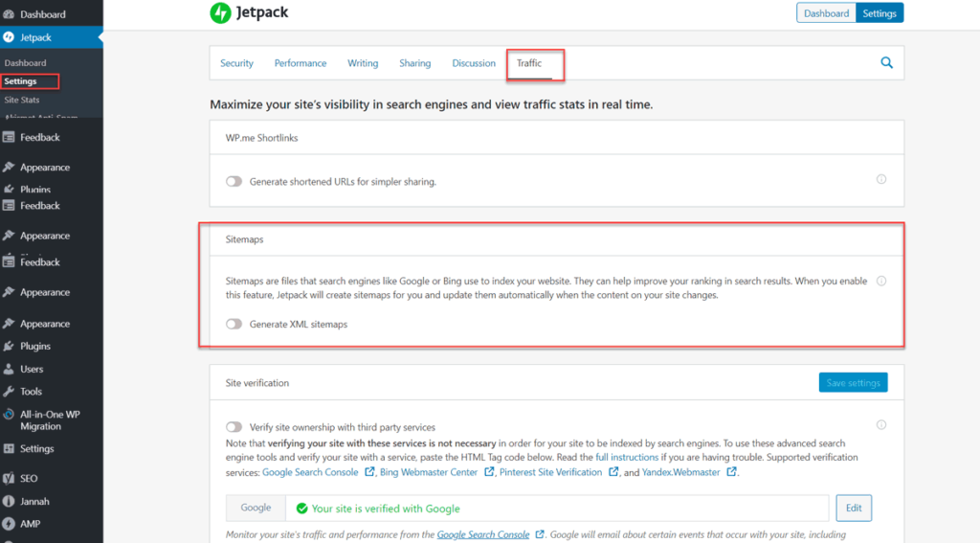
Task: Open the SEO menu label
Action: point(29,479)
